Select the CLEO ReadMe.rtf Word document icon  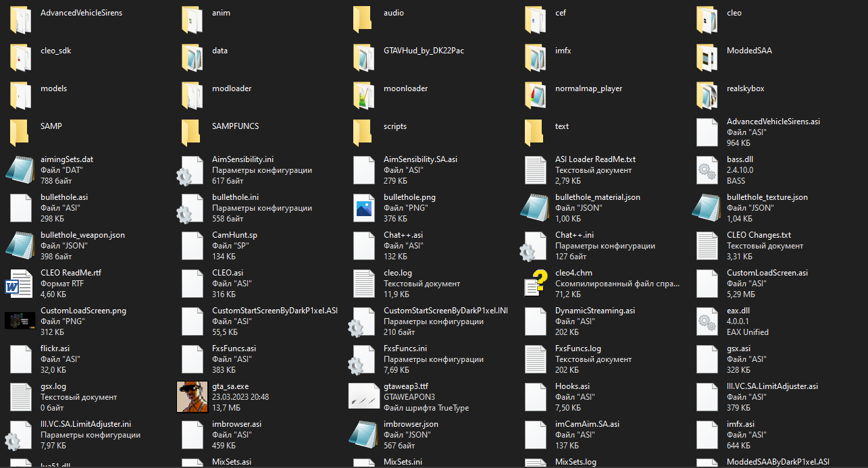tap(20, 283)
